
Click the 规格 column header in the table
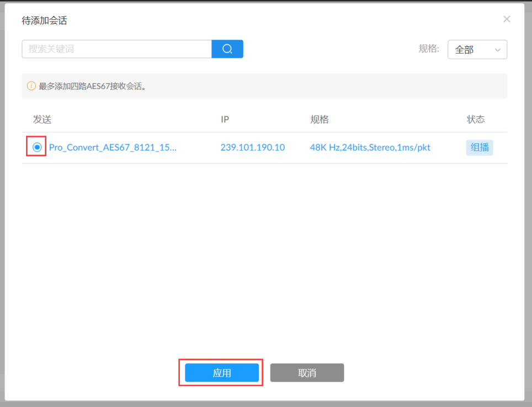coord(319,120)
